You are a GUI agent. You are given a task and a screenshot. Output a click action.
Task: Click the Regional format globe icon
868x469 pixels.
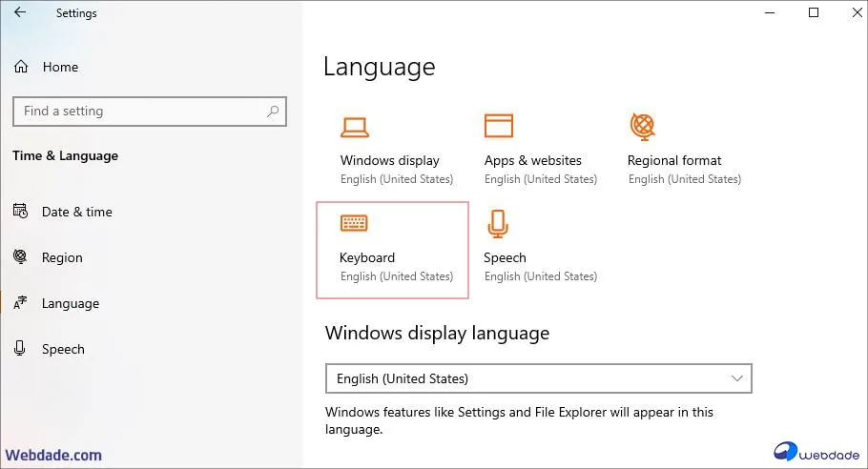point(642,126)
